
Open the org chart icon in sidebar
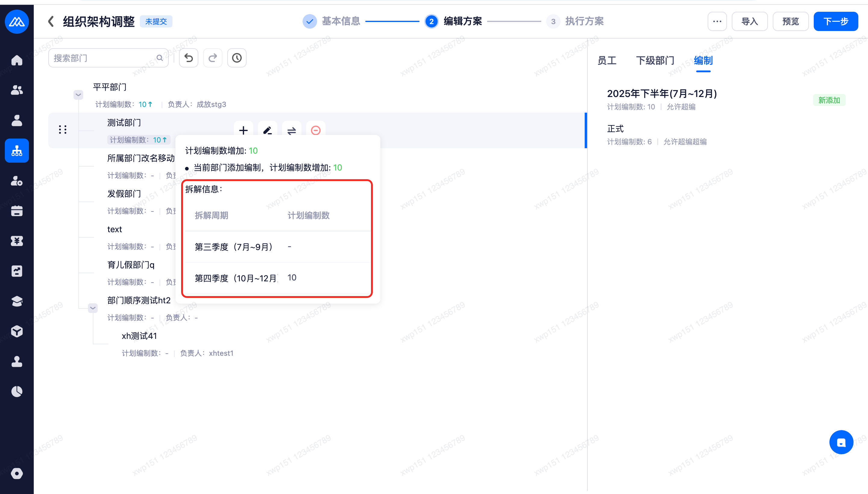pyautogui.click(x=17, y=151)
